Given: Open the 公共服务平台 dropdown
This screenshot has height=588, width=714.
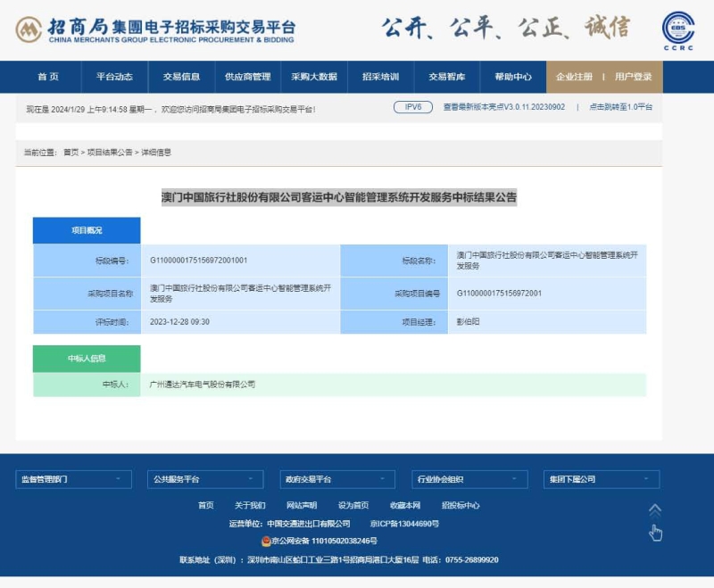Looking at the screenshot, I should [x=205, y=479].
